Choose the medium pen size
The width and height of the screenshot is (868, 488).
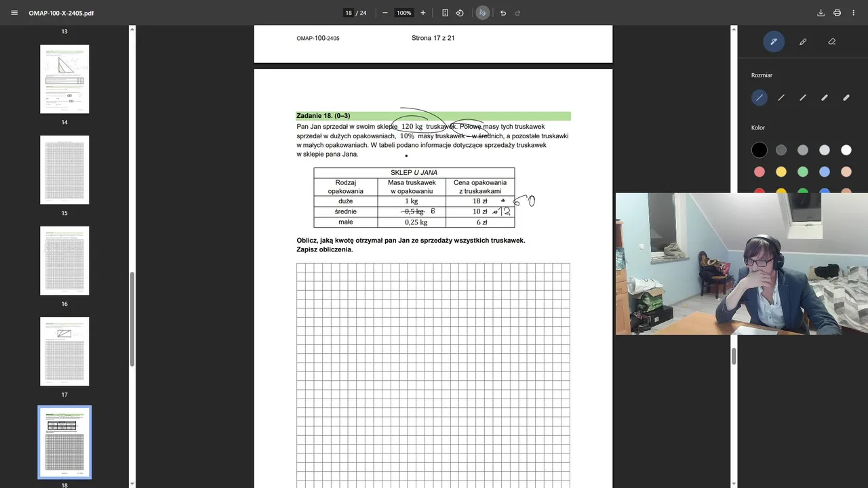pos(803,98)
